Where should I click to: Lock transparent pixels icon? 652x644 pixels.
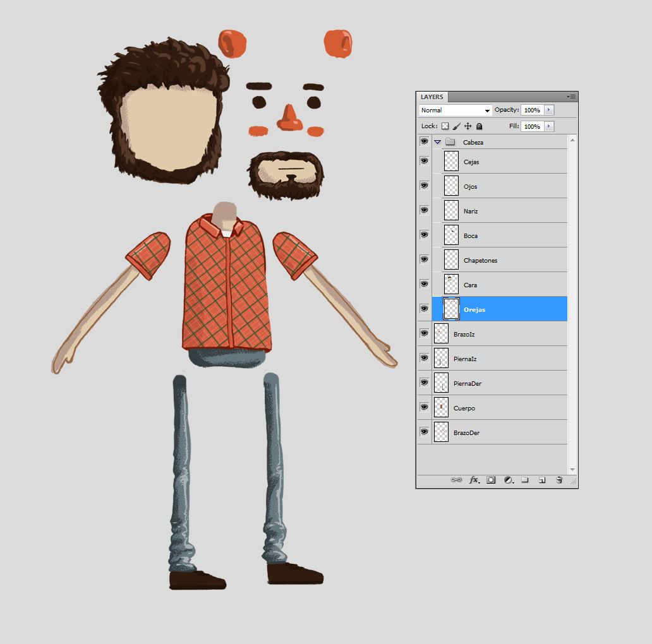tap(445, 126)
